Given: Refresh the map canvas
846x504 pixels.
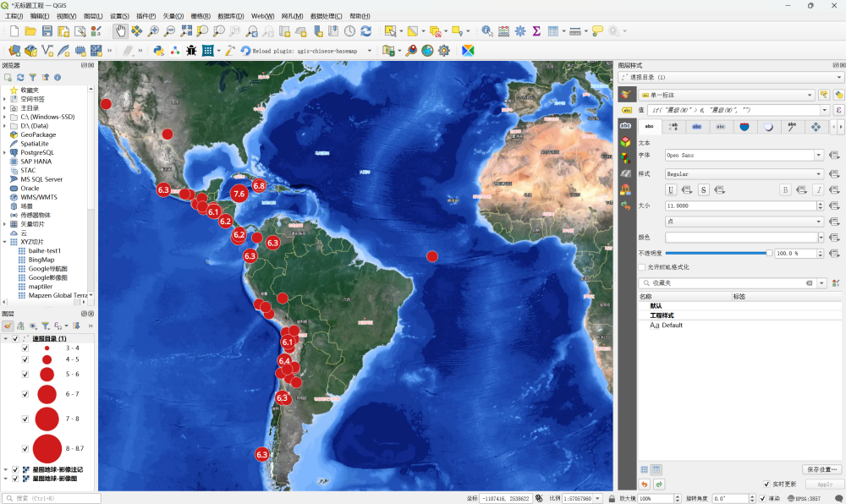Looking at the screenshot, I should tap(366, 31).
